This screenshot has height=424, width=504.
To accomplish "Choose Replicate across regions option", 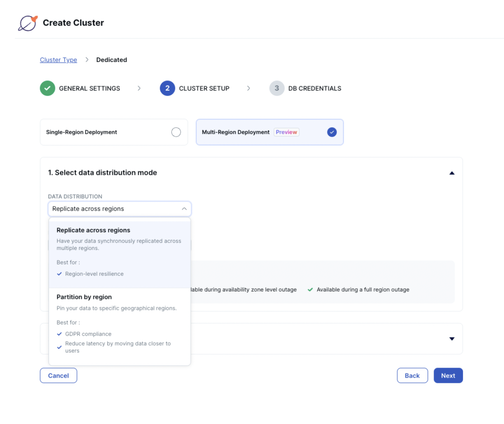I will [94, 230].
